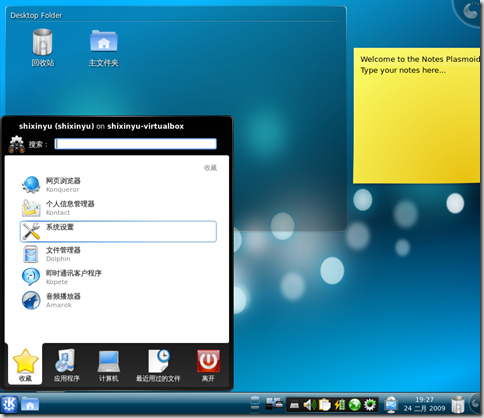Open the 主文件夹 home folder on the desktop
The width and height of the screenshot is (484, 418).
104,48
